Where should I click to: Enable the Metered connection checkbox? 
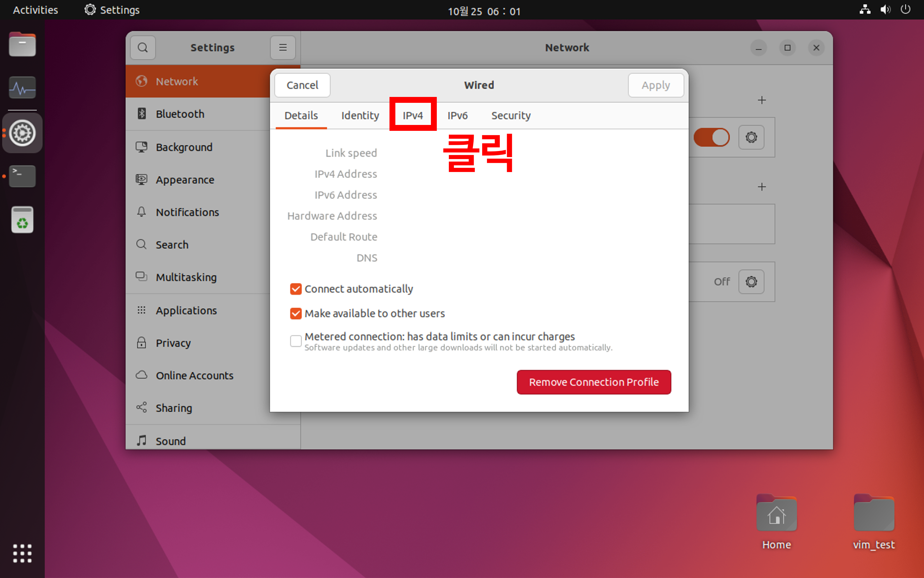(296, 341)
